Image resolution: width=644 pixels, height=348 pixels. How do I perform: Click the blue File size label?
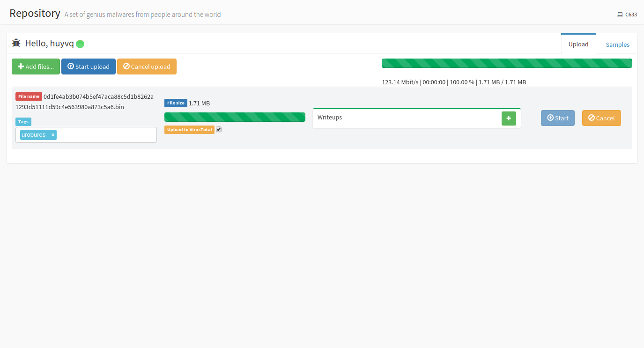(x=176, y=103)
